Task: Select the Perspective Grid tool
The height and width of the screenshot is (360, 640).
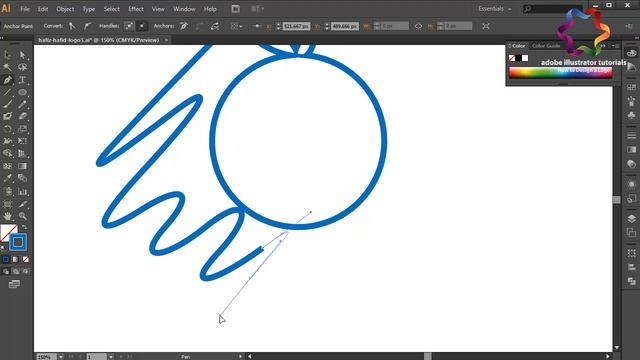Action: click(x=22, y=153)
